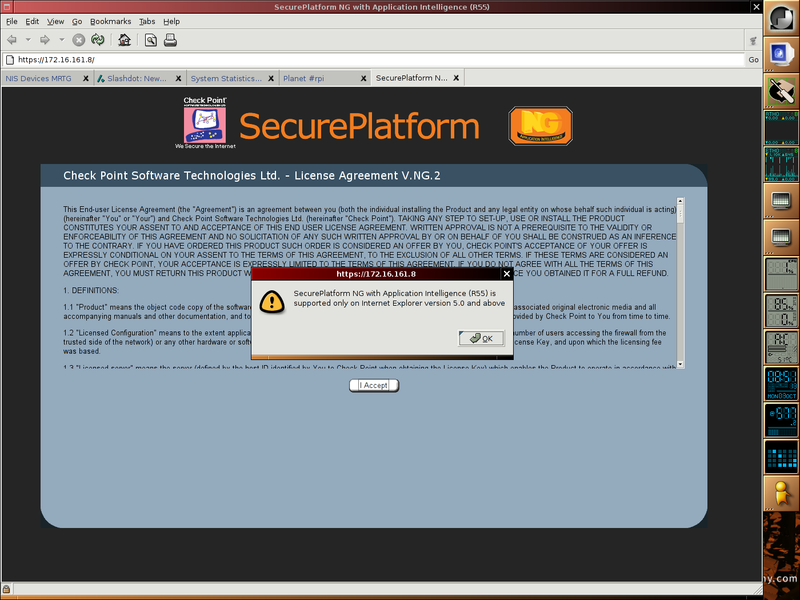This screenshot has height=600, width=800.
Task: Go forward using the Forward arrow
Action: pos(45,40)
